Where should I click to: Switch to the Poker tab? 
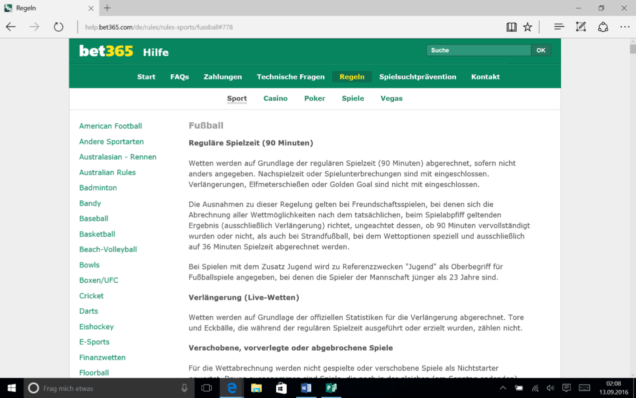coord(314,98)
